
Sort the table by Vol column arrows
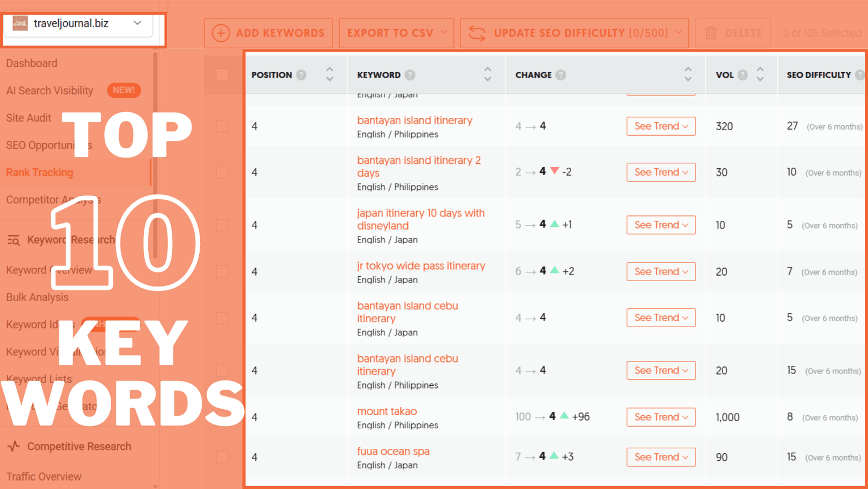click(x=760, y=74)
